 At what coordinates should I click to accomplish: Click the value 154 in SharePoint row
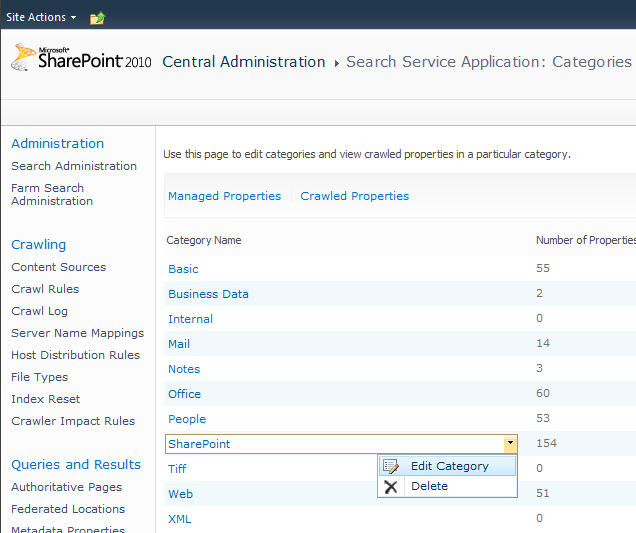pyautogui.click(x=546, y=443)
